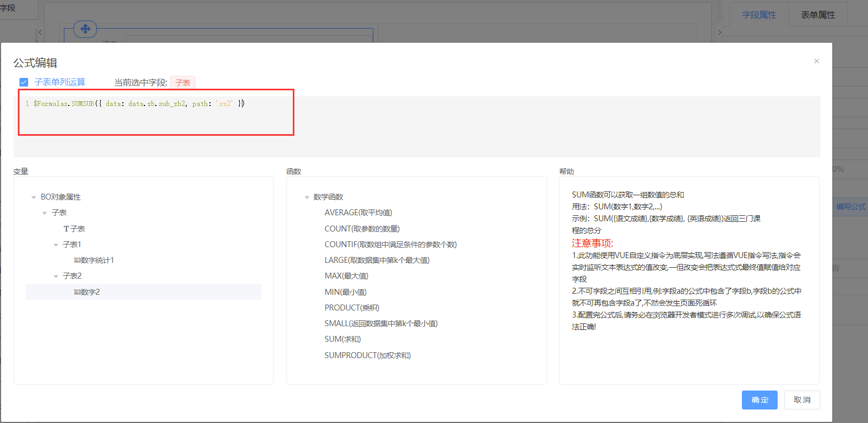Click the right panel collapse arrow
Screen dimensions: 868x423
pyautogui.click(x=719, y=32)
